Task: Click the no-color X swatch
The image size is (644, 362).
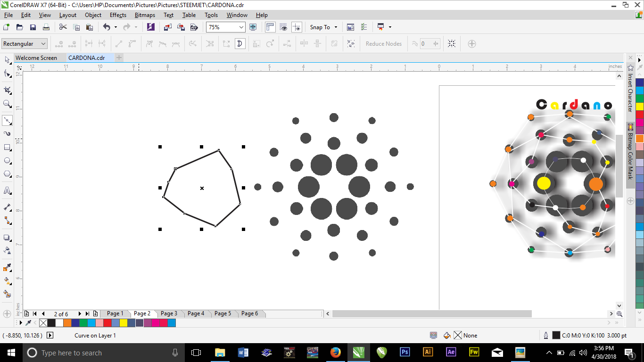Action: pos(43,323)
